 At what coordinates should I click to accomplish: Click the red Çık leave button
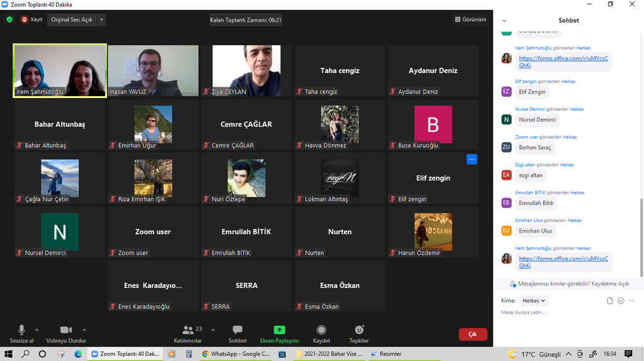click(x=472, y=334)
